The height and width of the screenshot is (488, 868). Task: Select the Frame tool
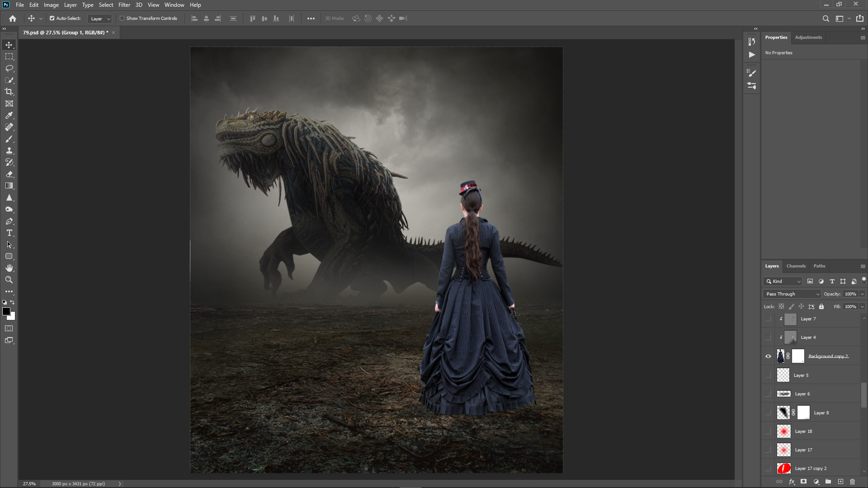[9, 103]
